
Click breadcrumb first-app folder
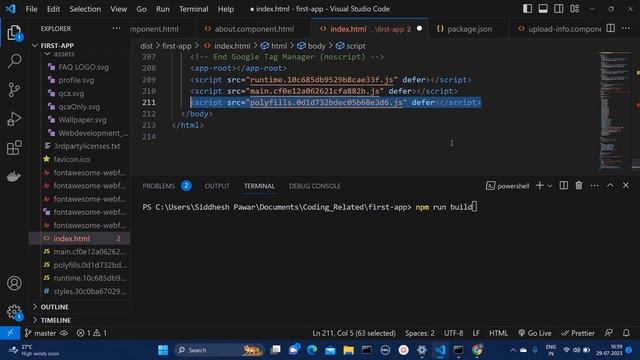point(177,46)
